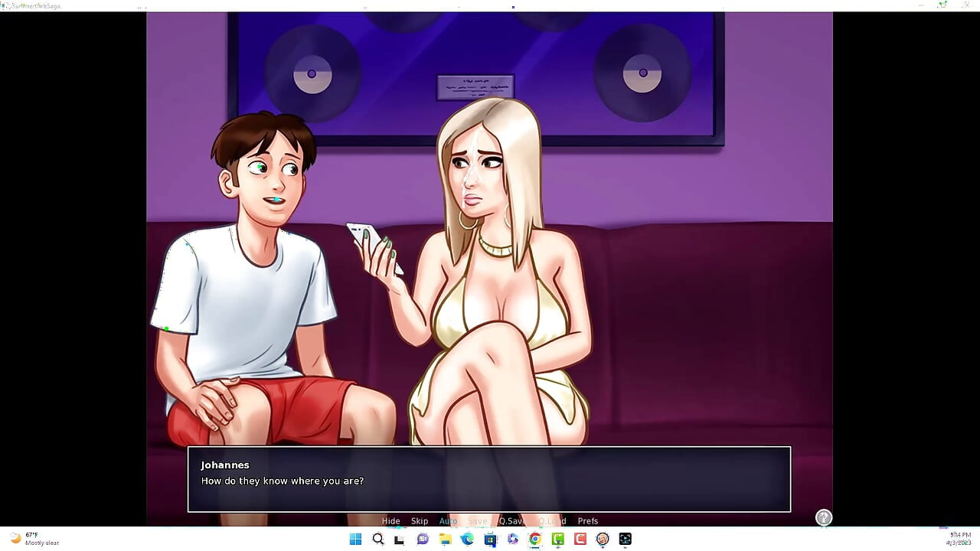Image resolution: width=980 pixels, height=551 pixels.
Task: Open Prefs in the quick menu
Action: 588,521
